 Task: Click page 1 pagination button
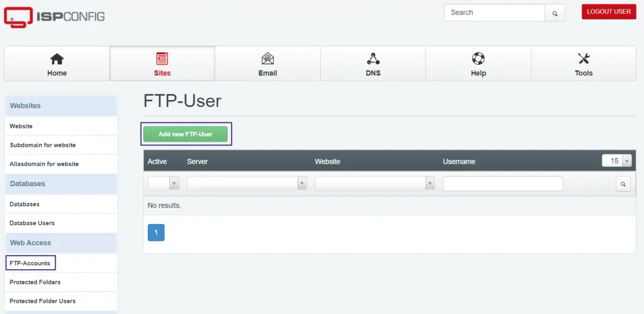tap(156, 233)
